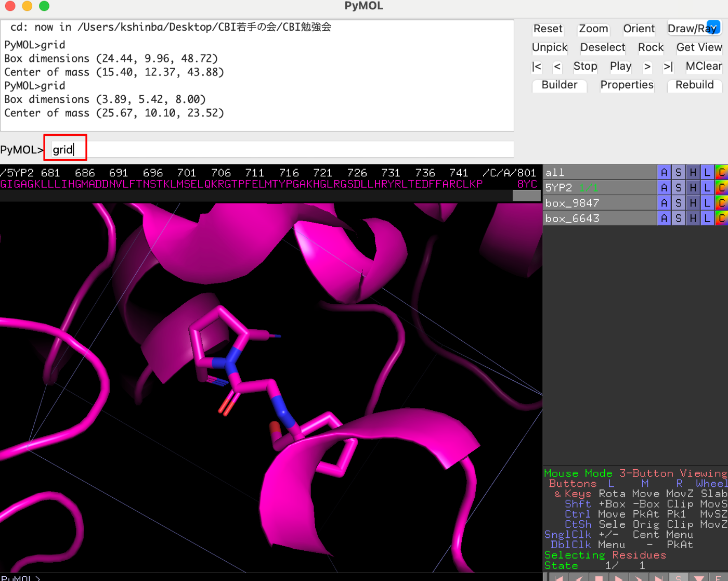Jump to last frame with >| button
728x581 pixels.
click(668, 67)
